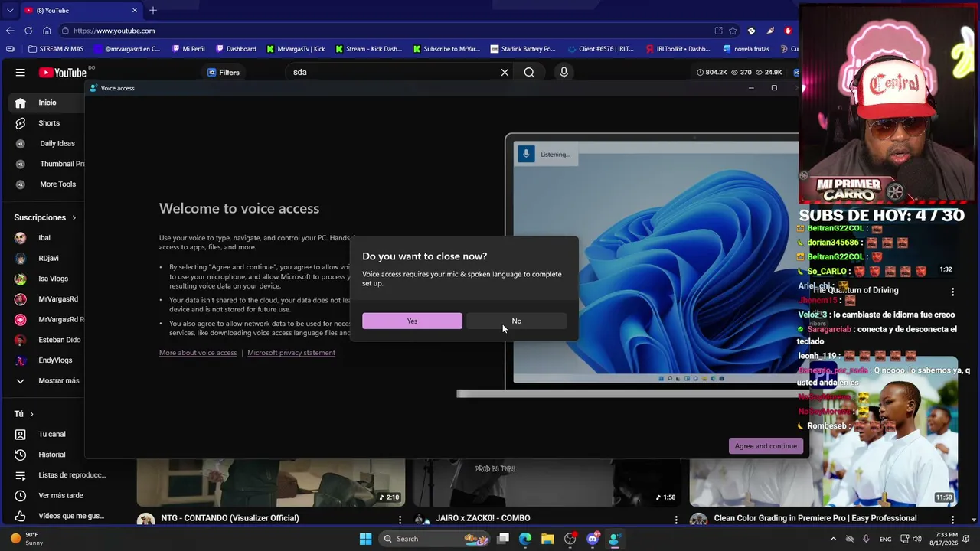Image resolution: width=980 pixels, height=551 pixels.
Task: Open More about voice access link
Action: [x=198, y=353]
